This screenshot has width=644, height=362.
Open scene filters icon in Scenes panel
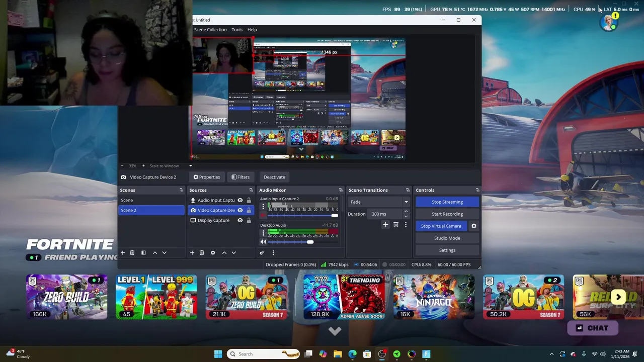pos(143,253)
